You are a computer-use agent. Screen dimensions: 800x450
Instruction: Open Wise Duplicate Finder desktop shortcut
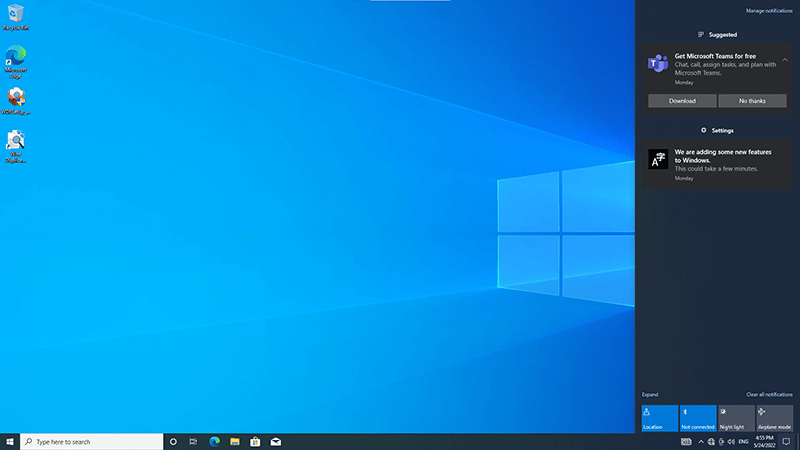click(15, 146)
